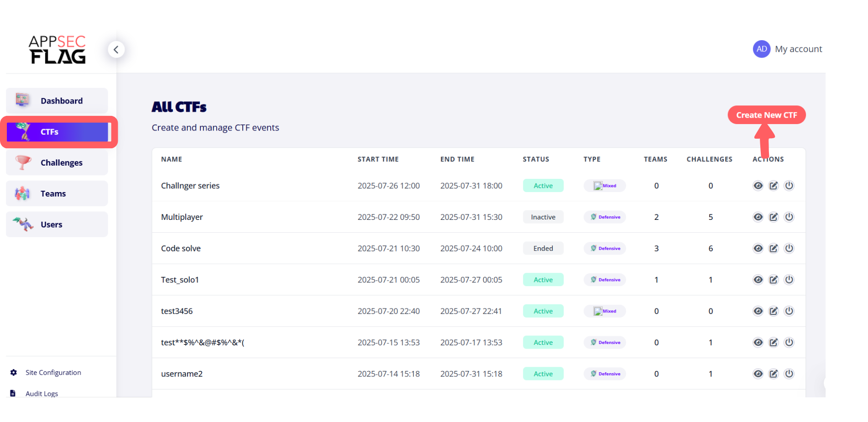
Task: Click the AD account avatar
Action: 761,49
